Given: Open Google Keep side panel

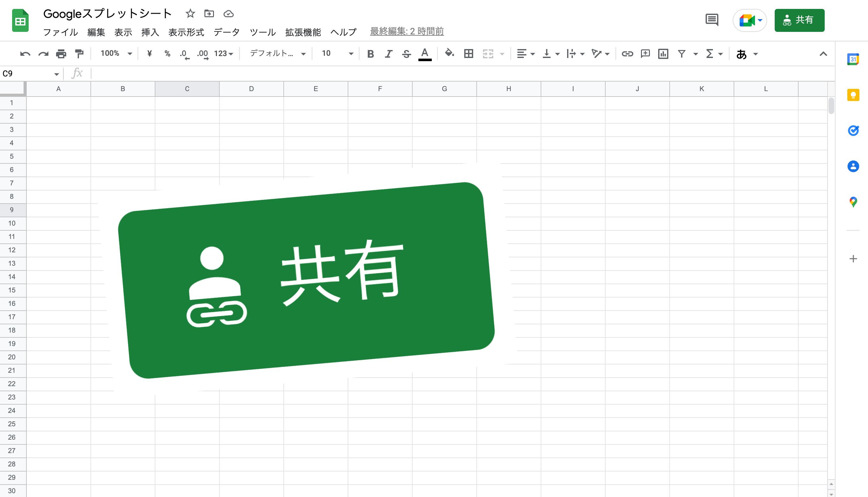Looking at the screenshot, I should tap(853, 95).
